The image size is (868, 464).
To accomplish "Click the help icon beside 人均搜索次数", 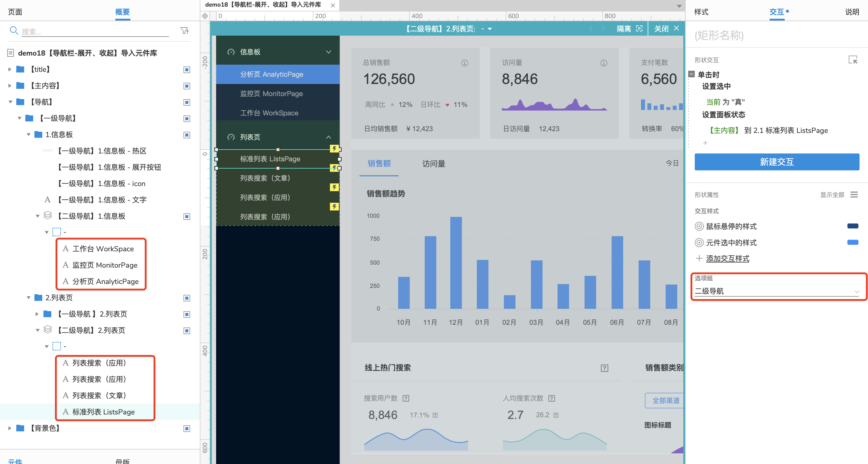I will (552, 398).
